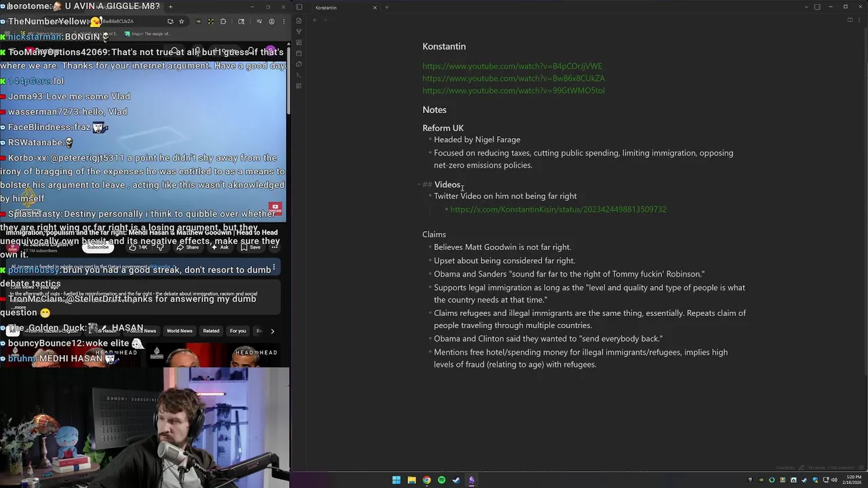Navigate forward in Obsidian note history
The image size is (868, 488).
click(325, 20)
